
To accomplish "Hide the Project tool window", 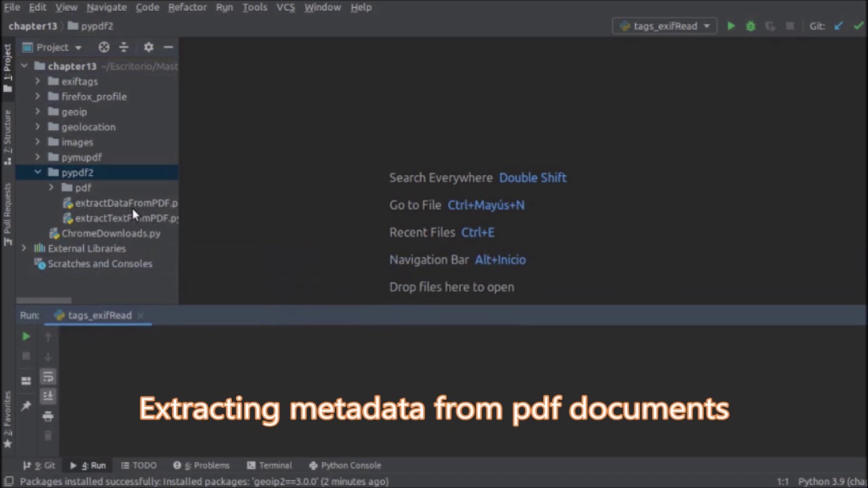I will (168, 47).
